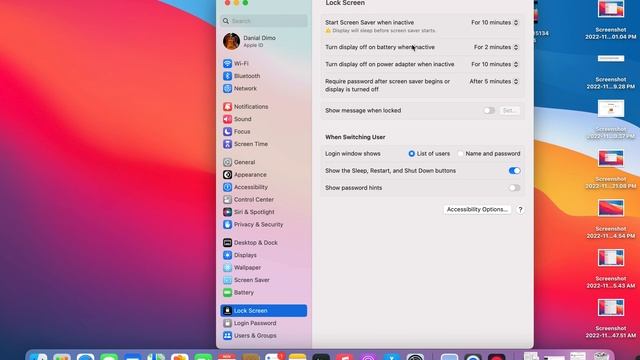Image resolution: width=640 pixels, height=360 pixels.
Task: Focus the Search field in the sidebar
Action: [264, 21]
